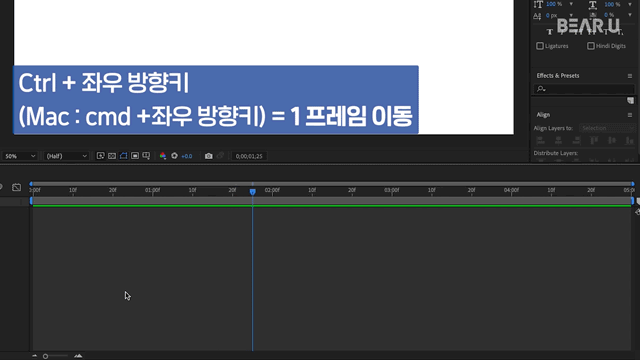The width and height of the screenshot is (640, 360).
Task: Toggle mask and shape path visibility icon
Action: click(x=123, y=156)
